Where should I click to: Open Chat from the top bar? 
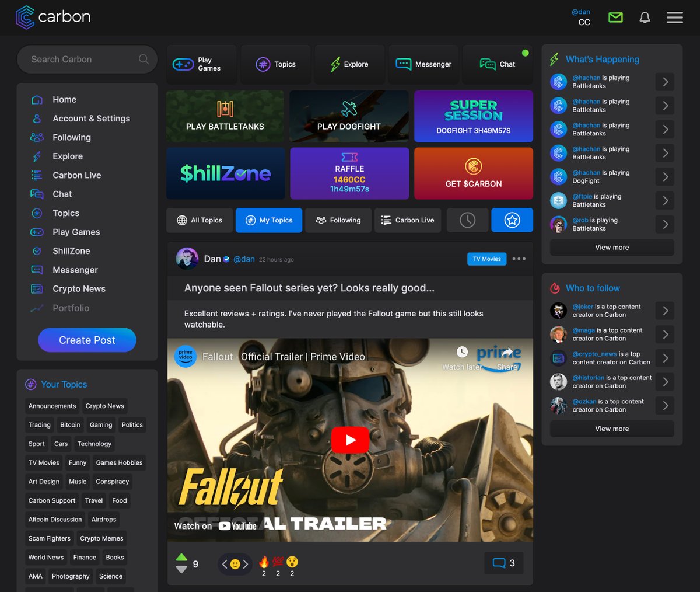click(x=498, y=64)
